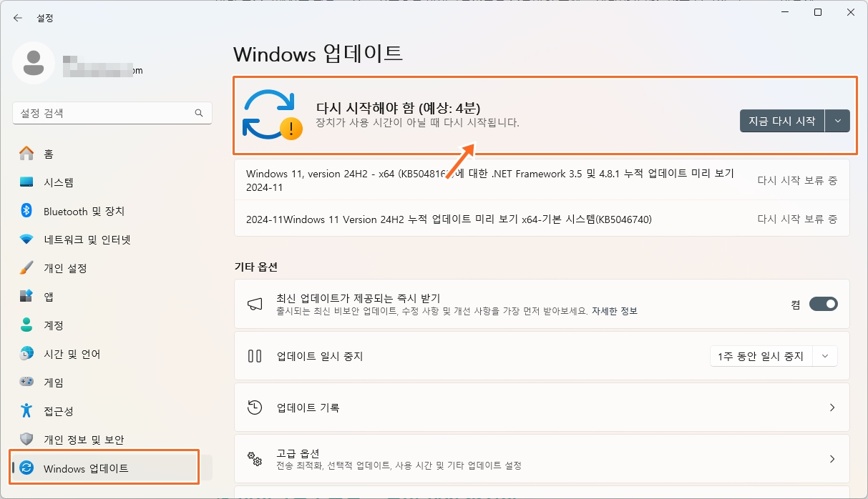
Task: Click the Windows 업데이트 sync icon in sidebar
Action: 26,468
